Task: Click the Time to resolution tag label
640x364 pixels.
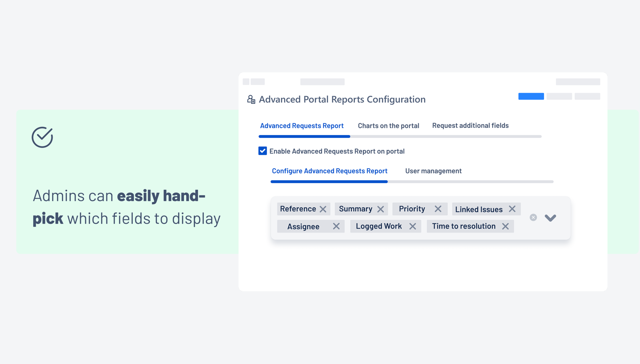Action: (464, 226)
